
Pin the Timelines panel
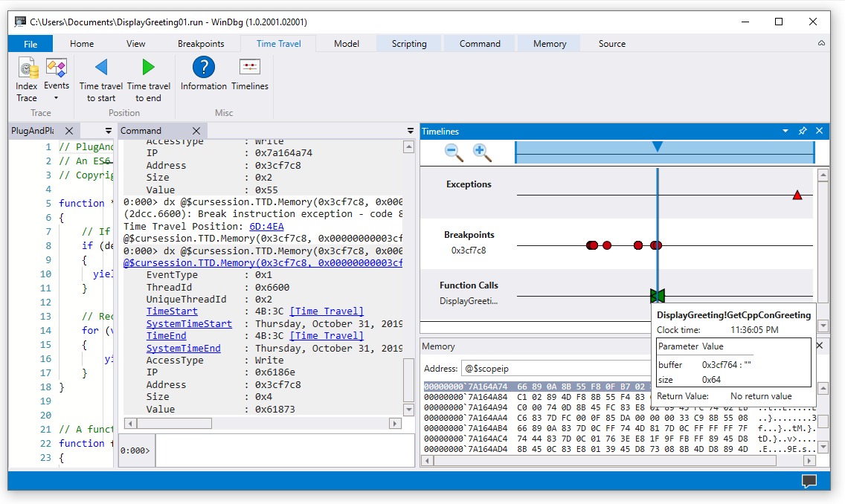(802, 131)
